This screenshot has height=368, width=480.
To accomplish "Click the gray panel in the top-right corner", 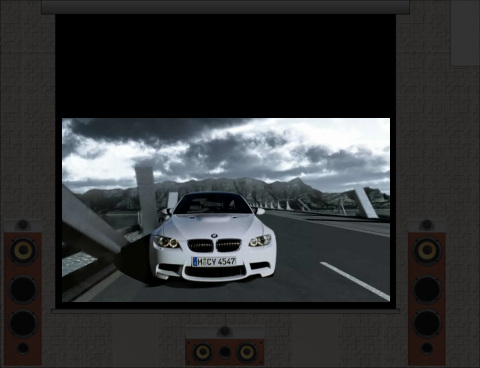I will [465, 33].
